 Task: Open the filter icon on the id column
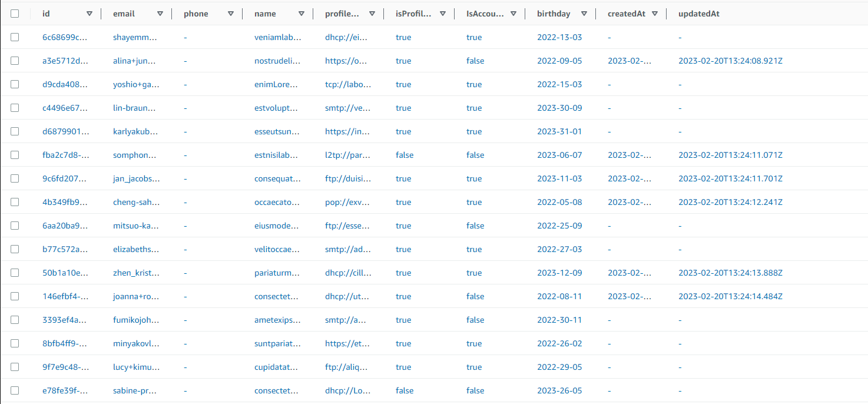coord(90,14)
